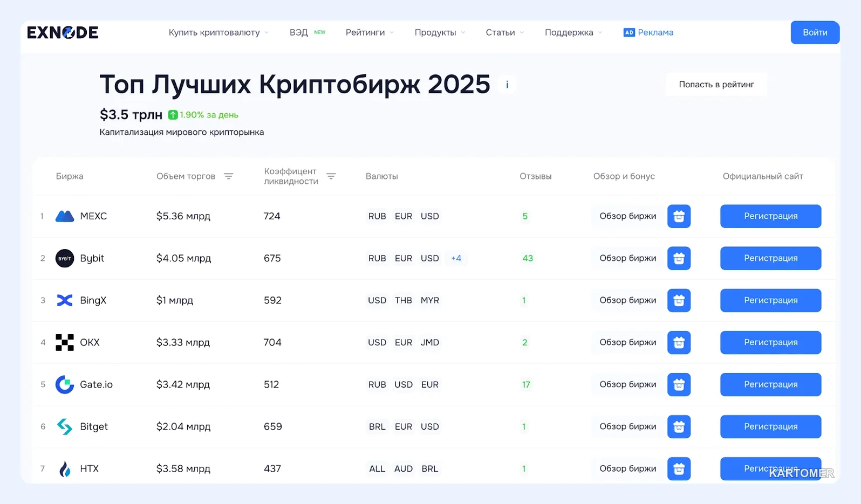Screen dimensions: 861x504
Task: Open the BingX bonus gift icon
Action: click(679, 300)
